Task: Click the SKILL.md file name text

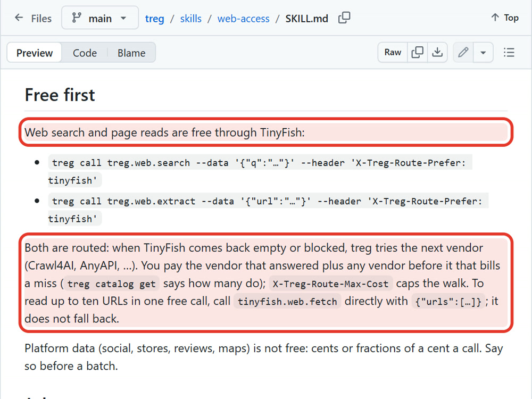Action: point(307,18)
